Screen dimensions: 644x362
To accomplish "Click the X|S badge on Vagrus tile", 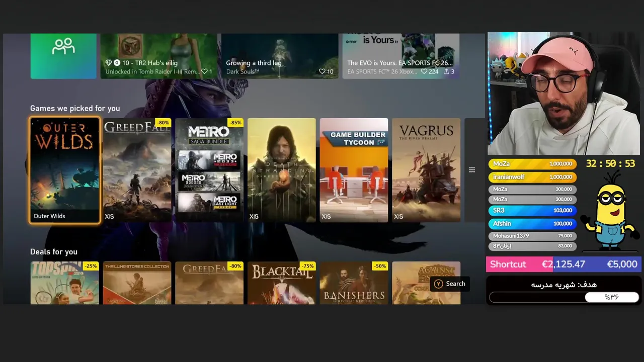I will 398,216.
